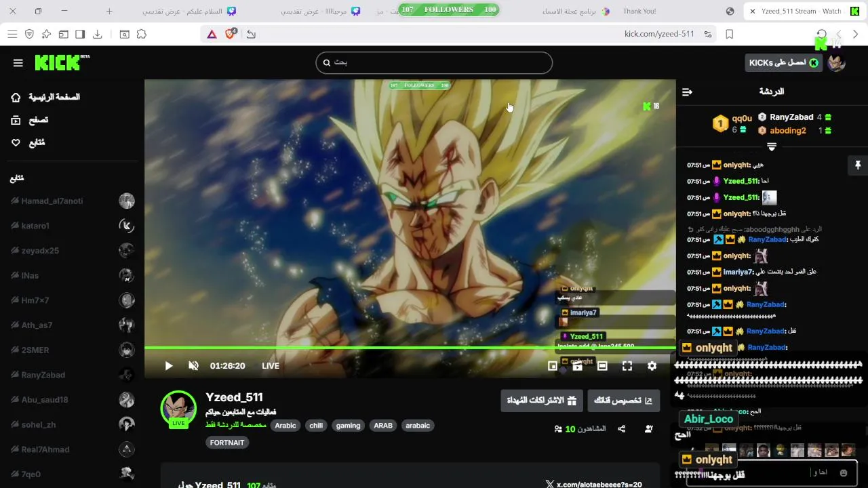This screenshot has height=488, width=868.
Task: Expand the gifters leaderboard arrow
Action: [771, 146]
